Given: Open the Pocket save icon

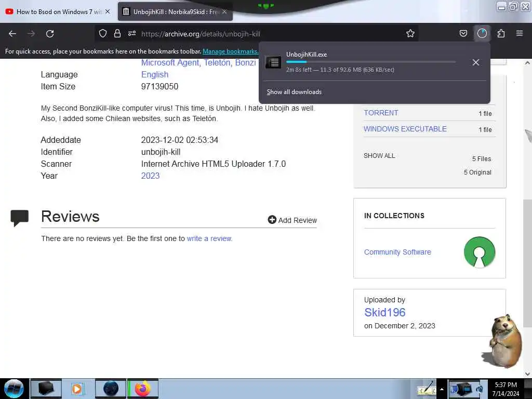Looking at the screenshot, I should tap(463, 33).
